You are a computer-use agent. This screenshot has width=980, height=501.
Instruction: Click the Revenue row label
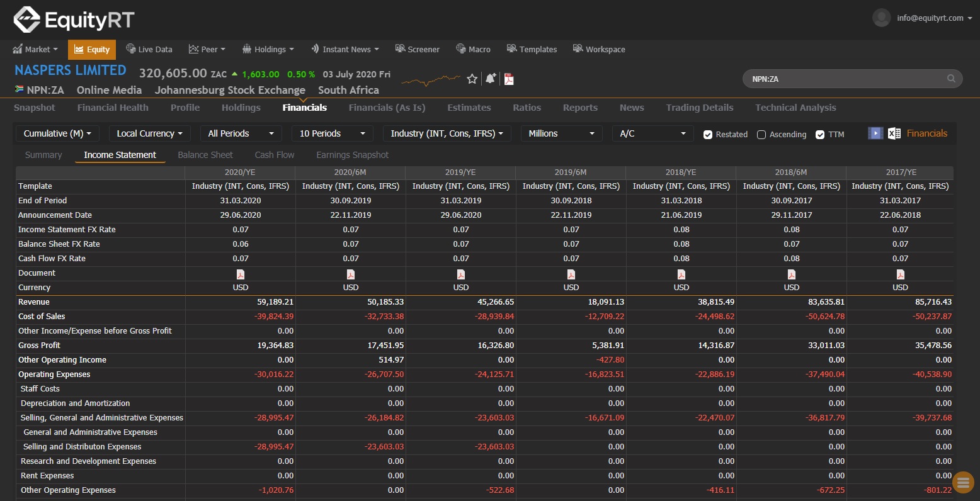pos(34,302)
